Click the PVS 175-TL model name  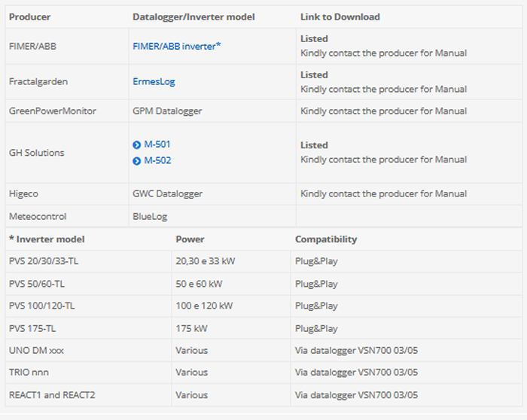coord(32,328)
